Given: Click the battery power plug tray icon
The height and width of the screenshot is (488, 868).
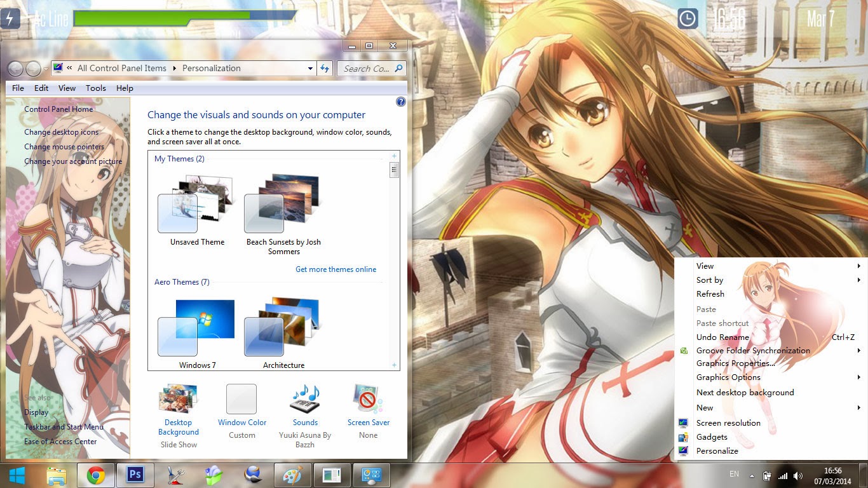Looking at the screenshot, I should [x=768, y=476].
